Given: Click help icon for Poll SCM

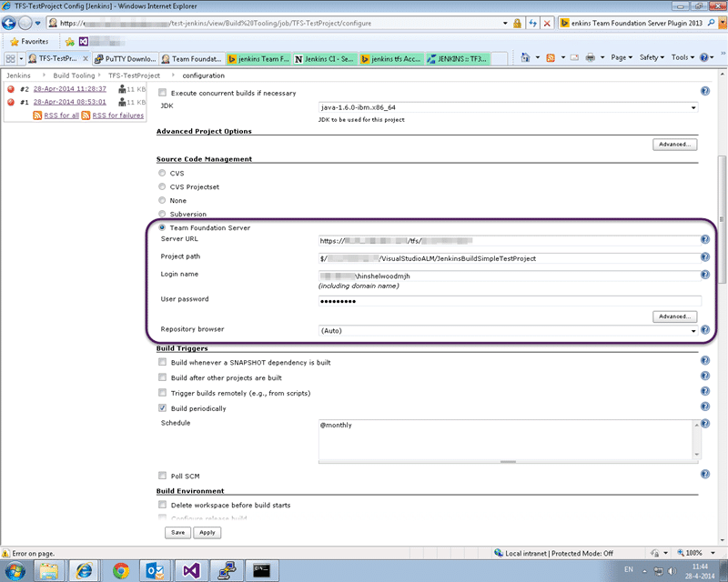Looking at the screenshot, I should [704, 474].
